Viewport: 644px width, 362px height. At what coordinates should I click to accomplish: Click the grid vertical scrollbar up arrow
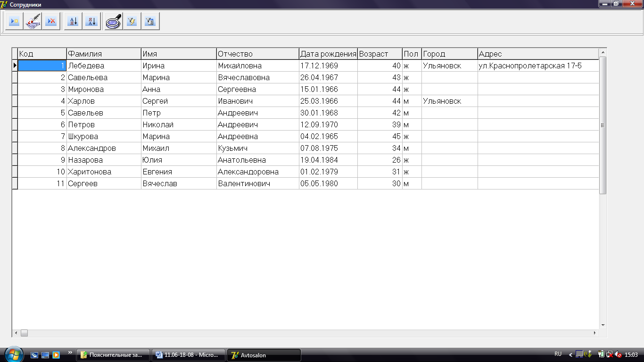(x=603, y=51)
